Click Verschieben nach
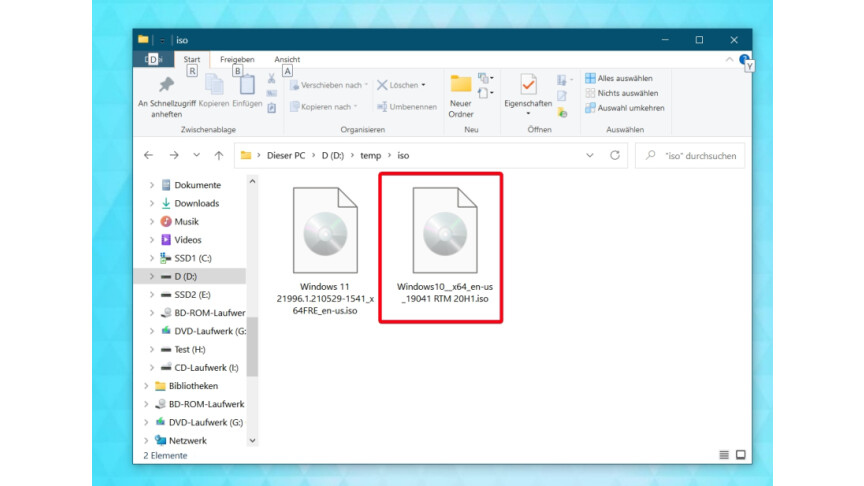This screenshot has width=864, height=486. click(x=329, y=85)
